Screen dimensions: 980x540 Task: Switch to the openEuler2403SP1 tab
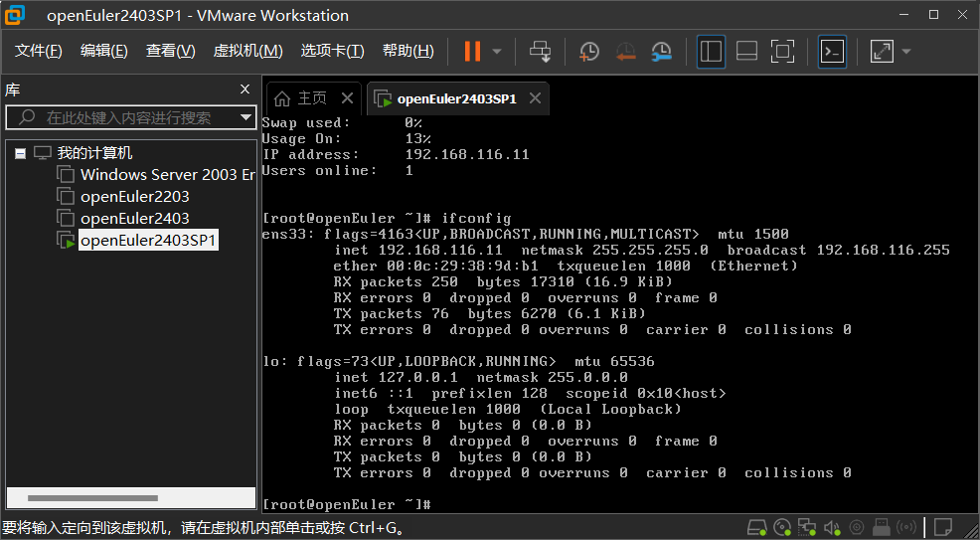coord(456,98)
